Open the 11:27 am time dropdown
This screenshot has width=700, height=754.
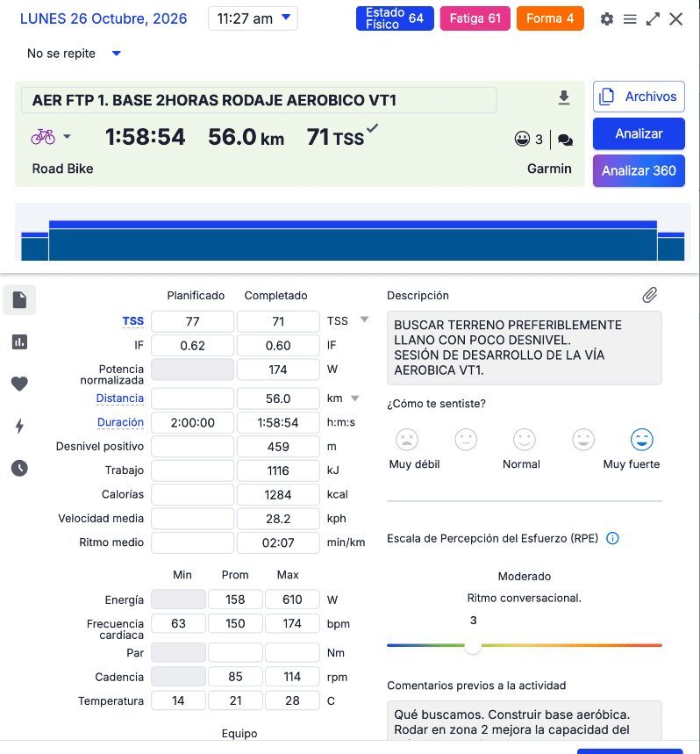point(253,18)
